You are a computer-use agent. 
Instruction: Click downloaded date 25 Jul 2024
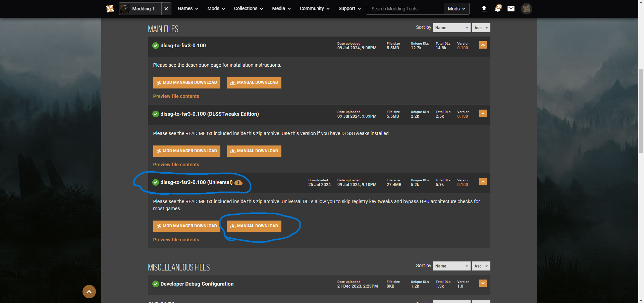click(x=320, y=185)
